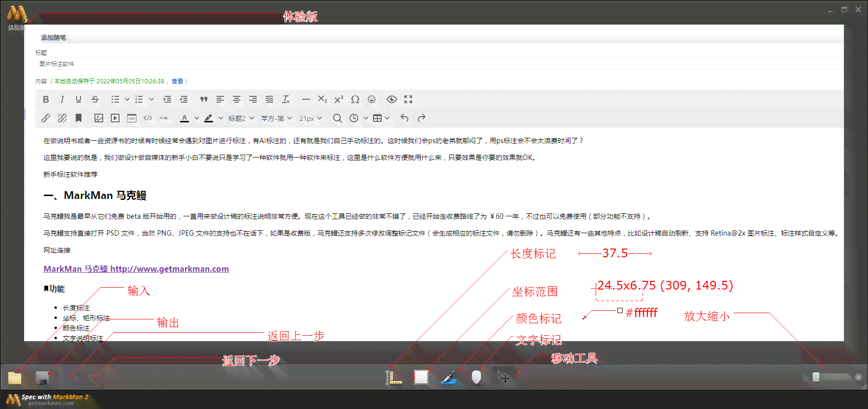Toggle justify text alignment
This screenshot has height=409, width=868.
(x=269, y=99)
